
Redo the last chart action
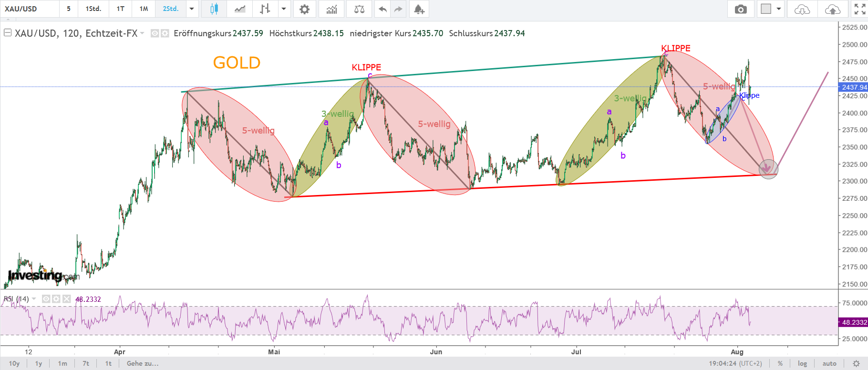click(398, 9)
